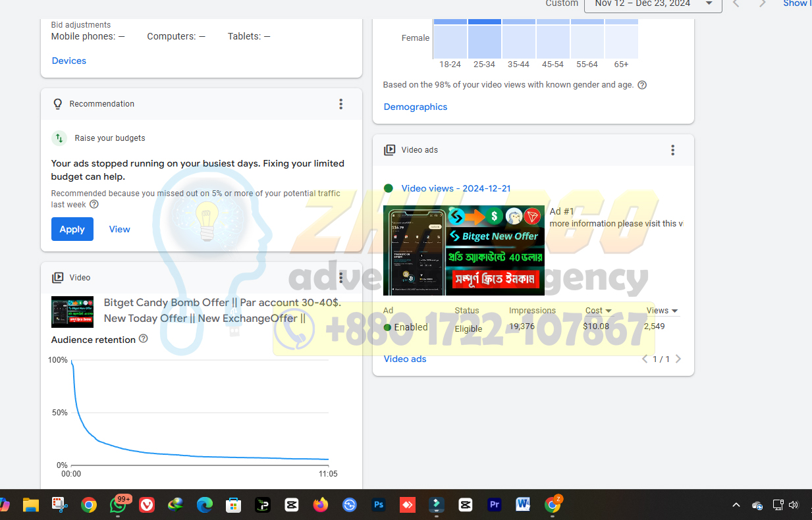Open File Explorer from the taskbar
This screenshot has width=812, height=520.
[x=31, y=505]
